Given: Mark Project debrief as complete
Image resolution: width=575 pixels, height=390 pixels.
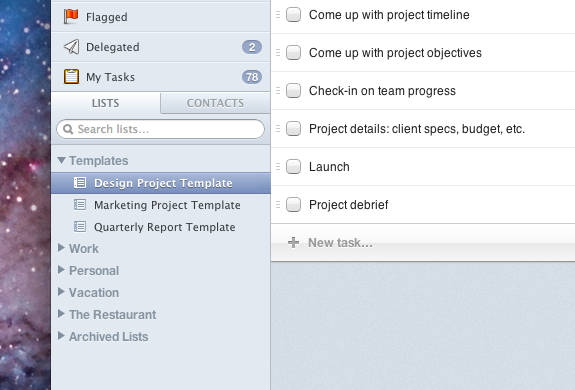Looking at the screenshot, I should (293, 205).
